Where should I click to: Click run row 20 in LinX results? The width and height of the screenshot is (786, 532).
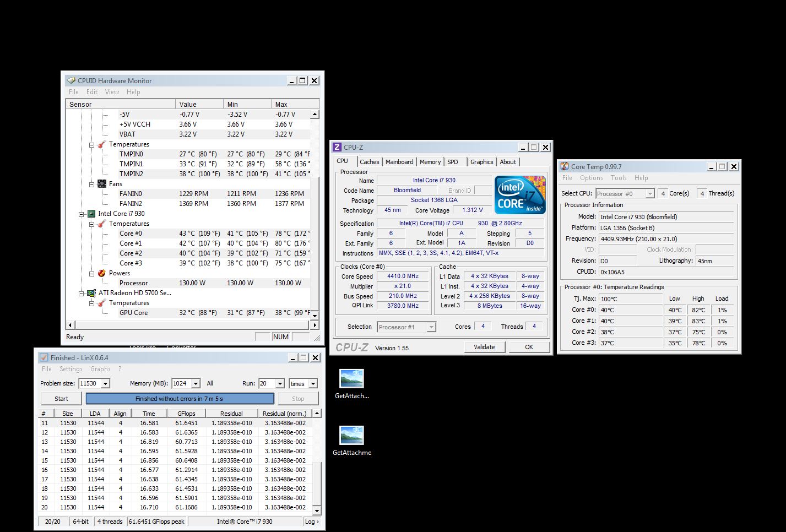click(x=175, y=507)
